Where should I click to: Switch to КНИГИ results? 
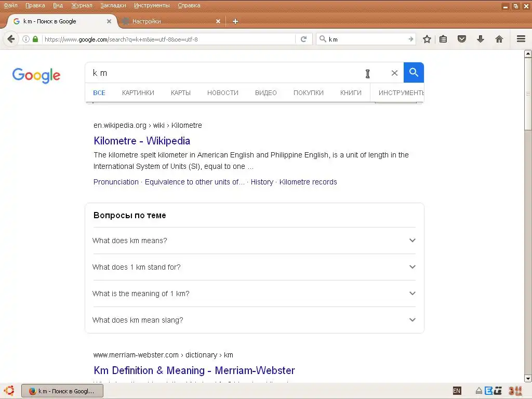(351, 93)
